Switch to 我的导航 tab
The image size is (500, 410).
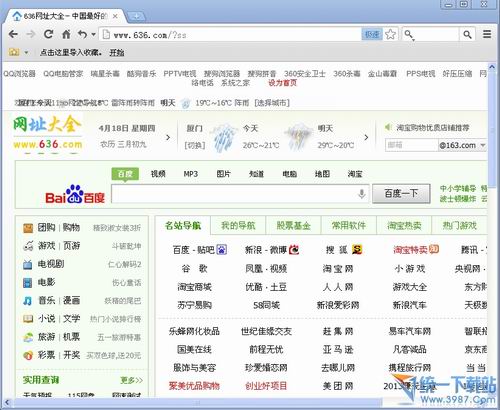tap(238, 226)
